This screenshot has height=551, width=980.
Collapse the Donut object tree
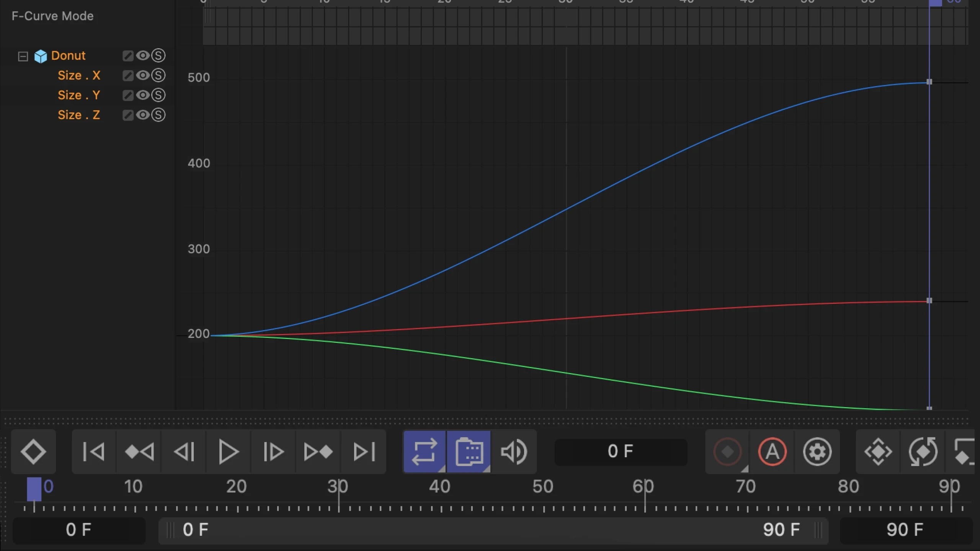pos(23,57)
